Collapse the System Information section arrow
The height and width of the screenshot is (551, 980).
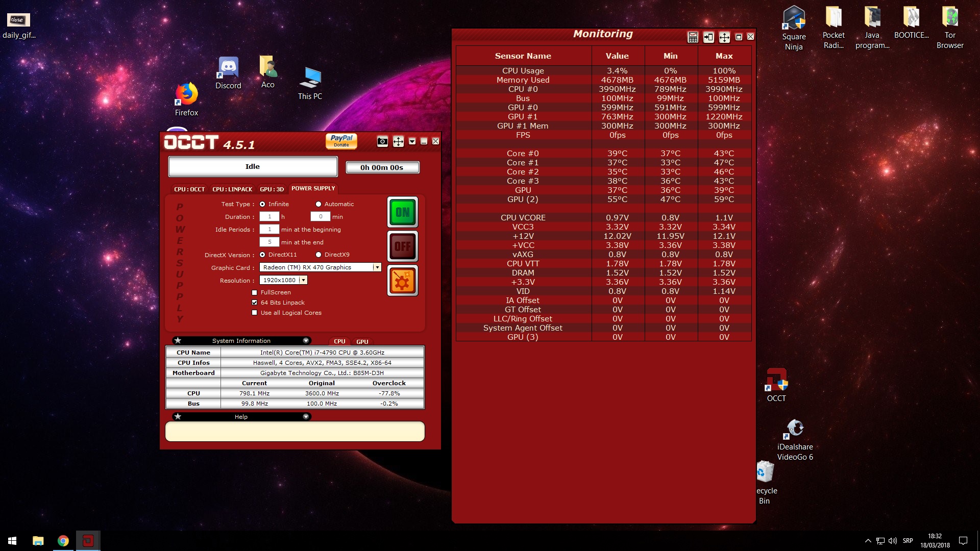pos(306,340)
